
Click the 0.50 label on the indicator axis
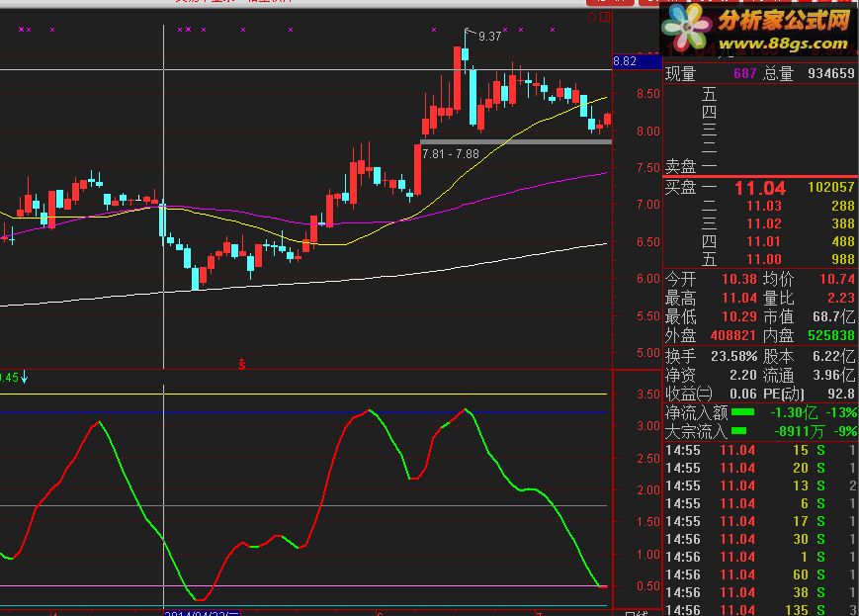click(x=648, y=586)
